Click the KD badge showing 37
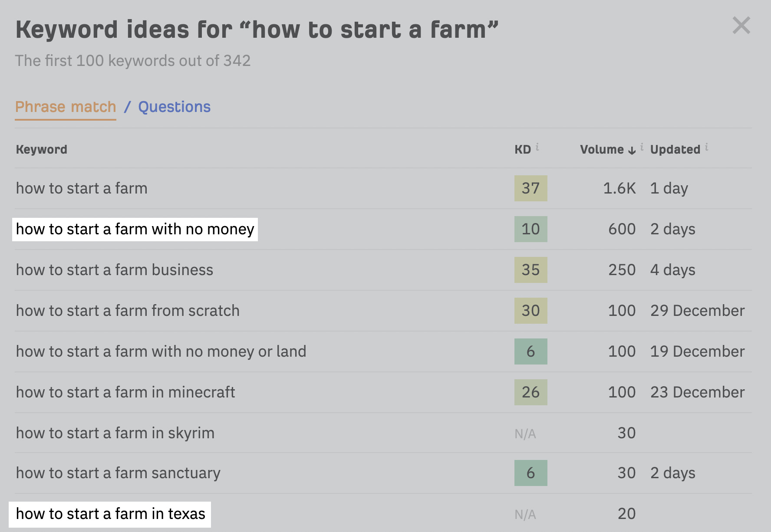The height and width of the screenshot is (532, 771). pyautogui.click(x=530, y=188)
